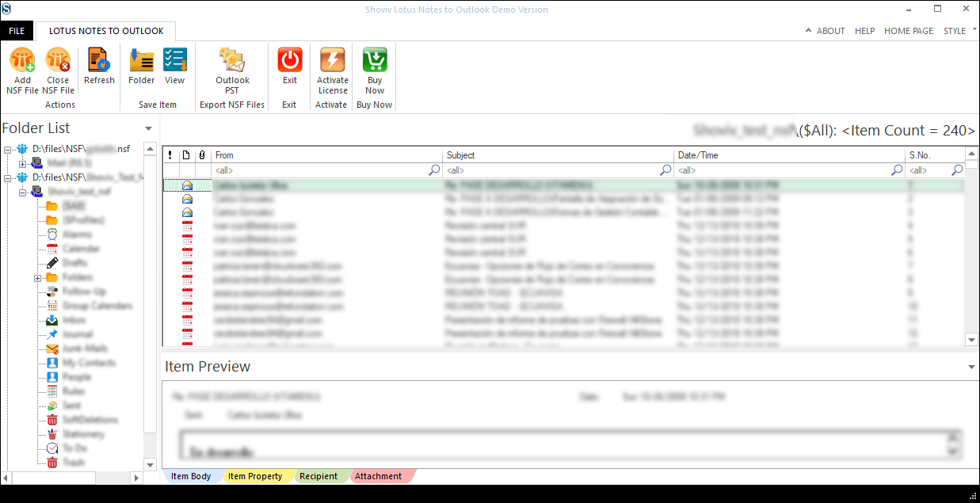The width and height of the screenshot is (980, 503).
Task: Click the message list scroll up arrow
Action: [x=972, y=154]
